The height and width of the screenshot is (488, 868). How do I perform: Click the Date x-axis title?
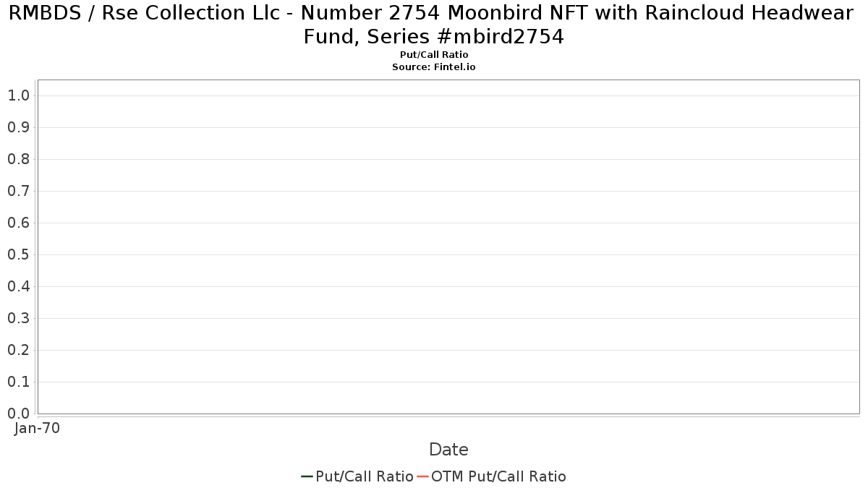(x=448, y=450)
